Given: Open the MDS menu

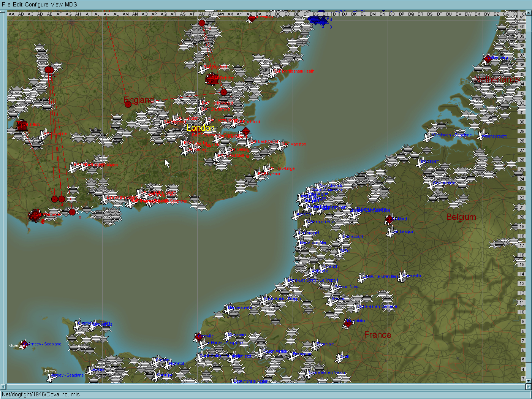Looking at the screenshot, I should click(71, 5).
